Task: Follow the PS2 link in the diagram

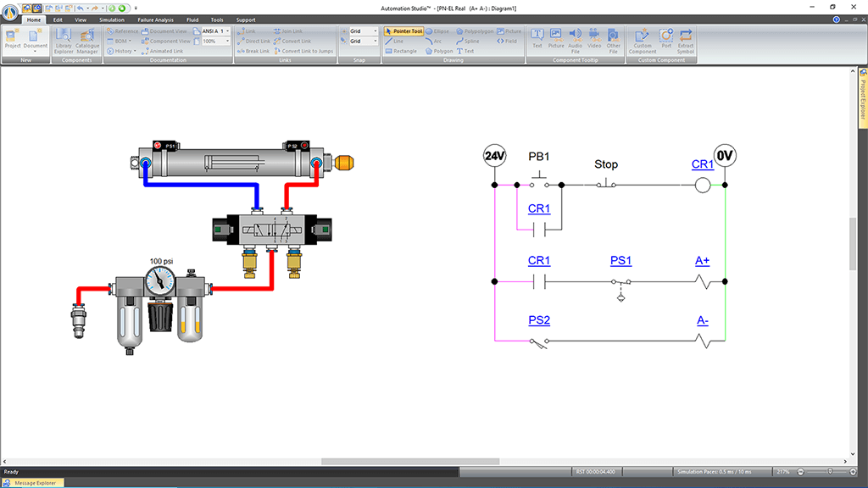Action: 539,321
